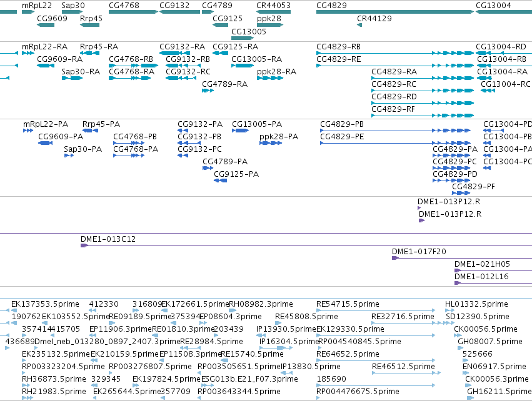This screenshot has width=532, height=401.
Task: Select EST RH08982.3prime
Action: [x=261, y=304]
